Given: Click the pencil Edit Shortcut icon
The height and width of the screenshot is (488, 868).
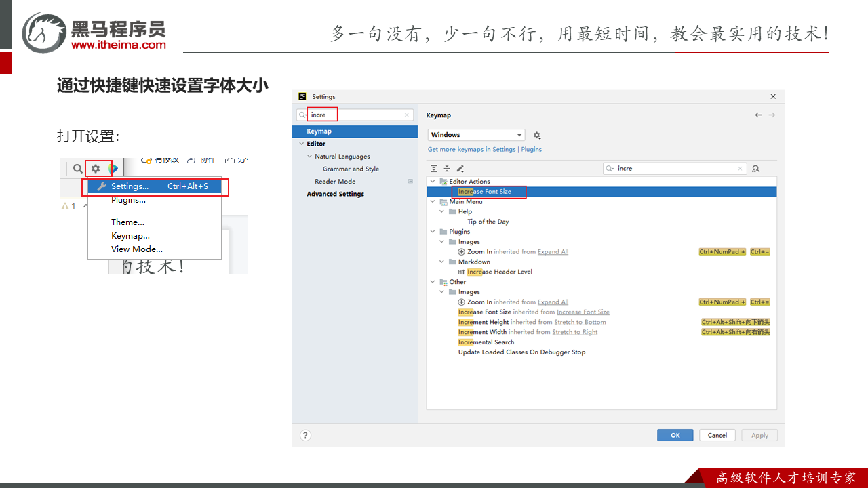Looking at the screenshot, I should 460,169.
